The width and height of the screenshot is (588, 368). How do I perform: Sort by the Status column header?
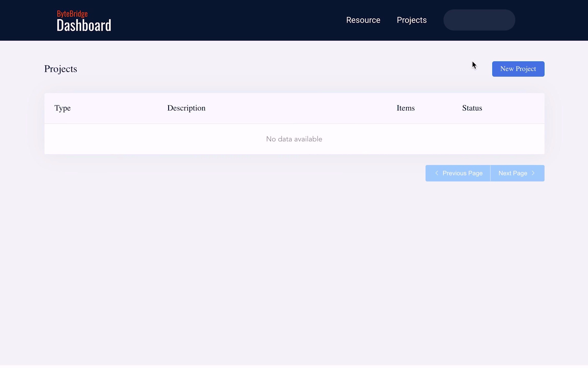[x=472, y=108]
